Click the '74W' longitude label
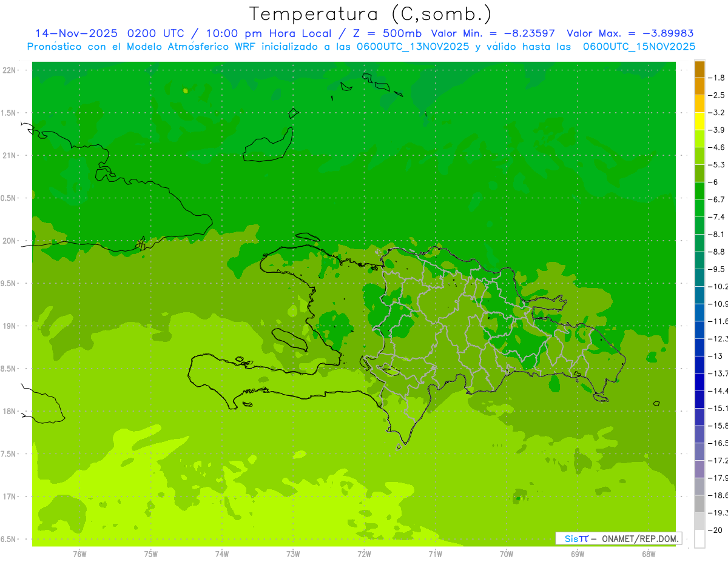This screenshot has width=728, height=562. pos(222,554)
